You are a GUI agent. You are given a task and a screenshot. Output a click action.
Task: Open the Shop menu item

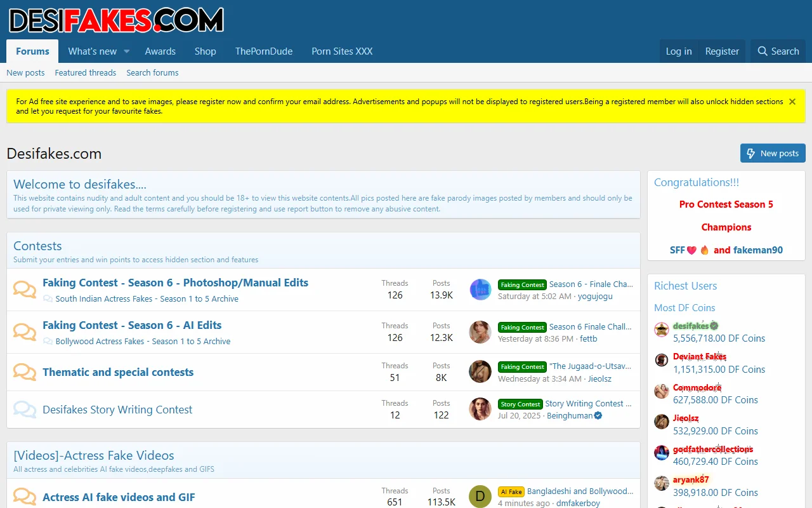[205, 51]
